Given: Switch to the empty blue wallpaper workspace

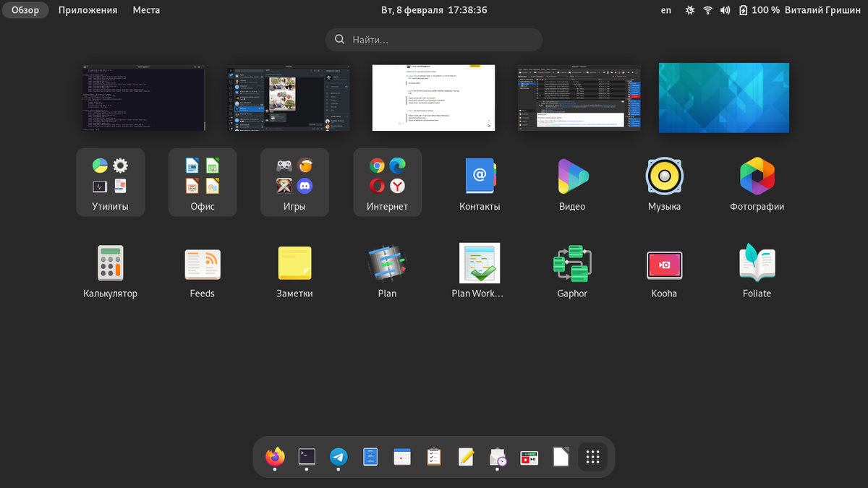Looking at the screenshot, I should [x=724, y=98].
